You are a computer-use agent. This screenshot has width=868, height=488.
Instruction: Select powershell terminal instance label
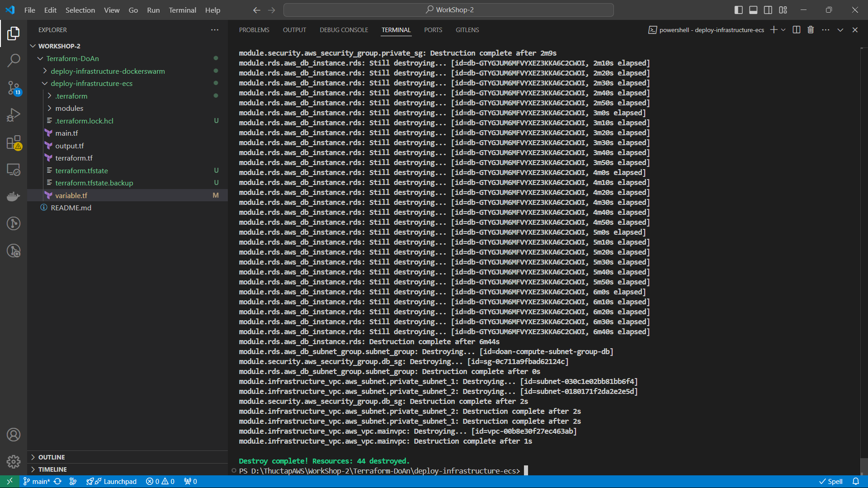pyautogui.click(x=706, y=30)
